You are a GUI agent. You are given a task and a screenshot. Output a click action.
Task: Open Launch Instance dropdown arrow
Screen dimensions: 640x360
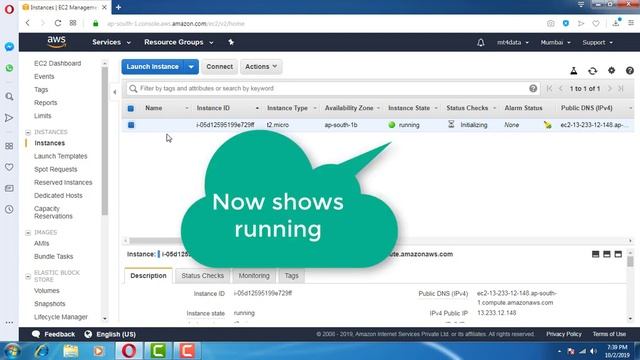pos(191,67)
